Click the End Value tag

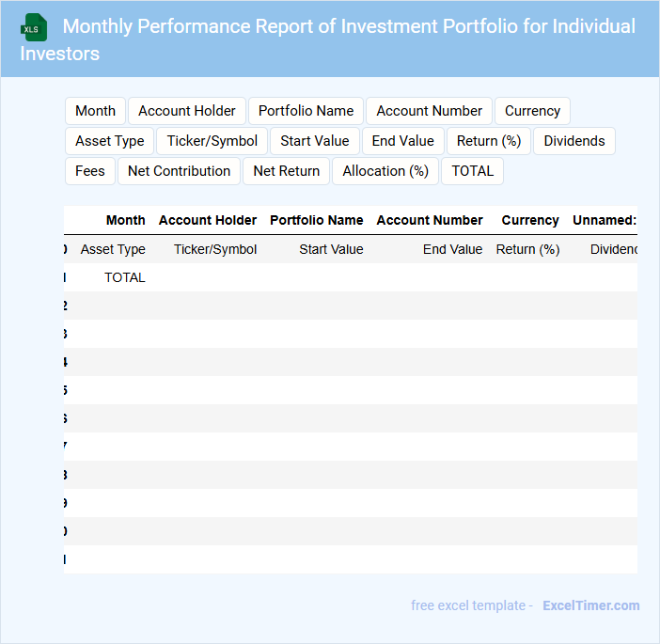(x=402, y=141)
